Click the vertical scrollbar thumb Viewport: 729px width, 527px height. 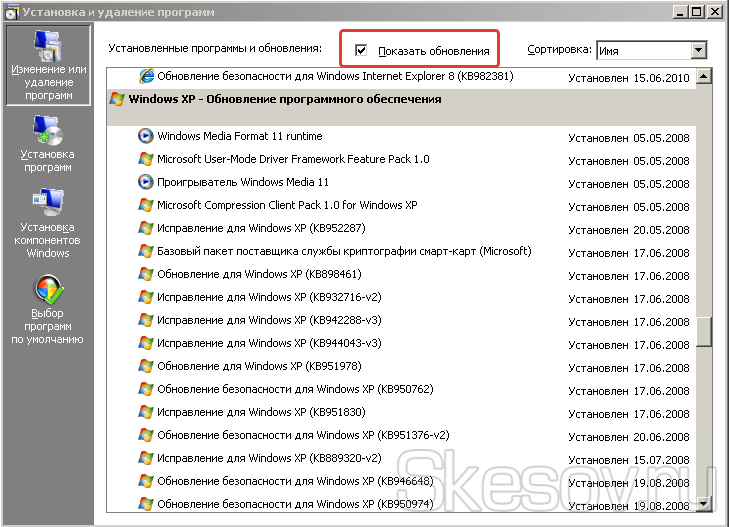[x=704, y=332]
